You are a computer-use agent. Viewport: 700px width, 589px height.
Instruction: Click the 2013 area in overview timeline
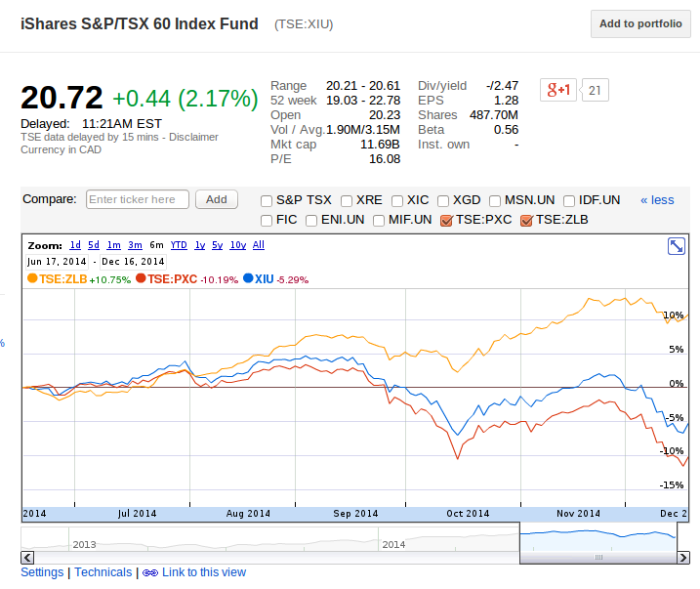pos(84,545)
